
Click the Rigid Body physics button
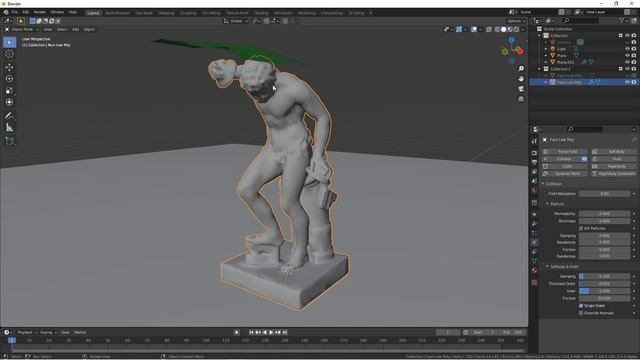click(613, 166)
